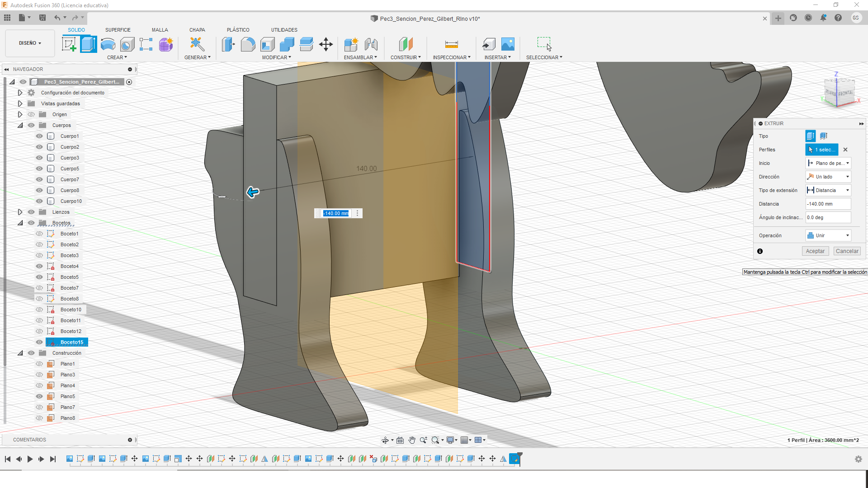868x488 pixels.
Task: Expand the Lienzos folder
Action: click(20, 212)
